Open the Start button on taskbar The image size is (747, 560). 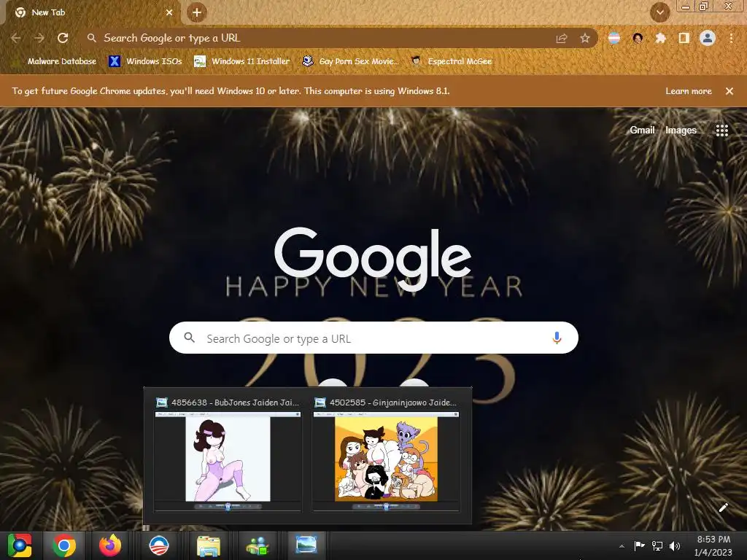pyautogui.click(x=20, y=545)
